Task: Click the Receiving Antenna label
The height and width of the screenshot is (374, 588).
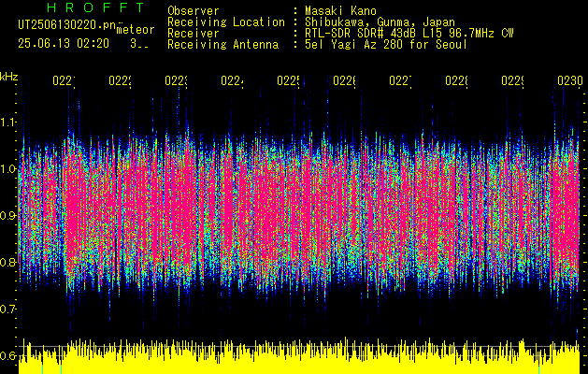Action: (222, 45)
